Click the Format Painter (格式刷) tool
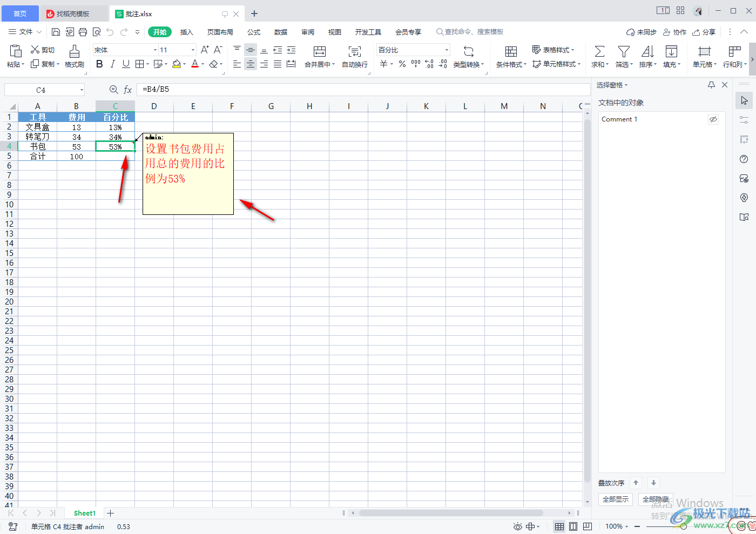The width and height of the screenshot is (756, 534). click(75, 56)
